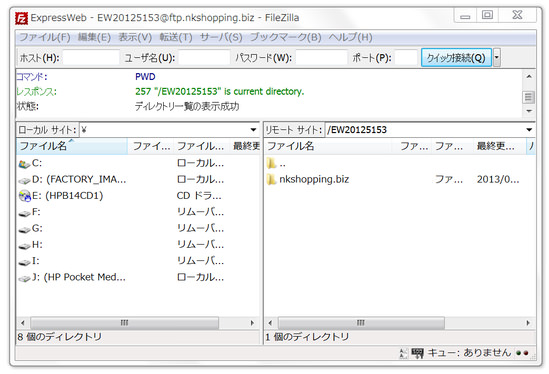Image resolution: width=549 pixels, height=374 pixels.
Task: Click the remote pane scroll right arrow
Action: tap(528, 323)
